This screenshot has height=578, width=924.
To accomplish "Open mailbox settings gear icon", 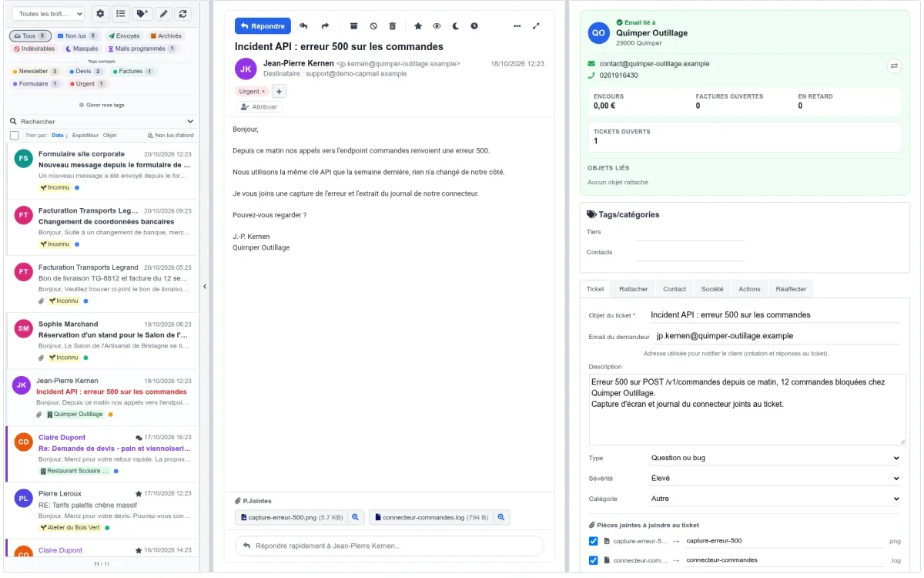I will [99, 14].
